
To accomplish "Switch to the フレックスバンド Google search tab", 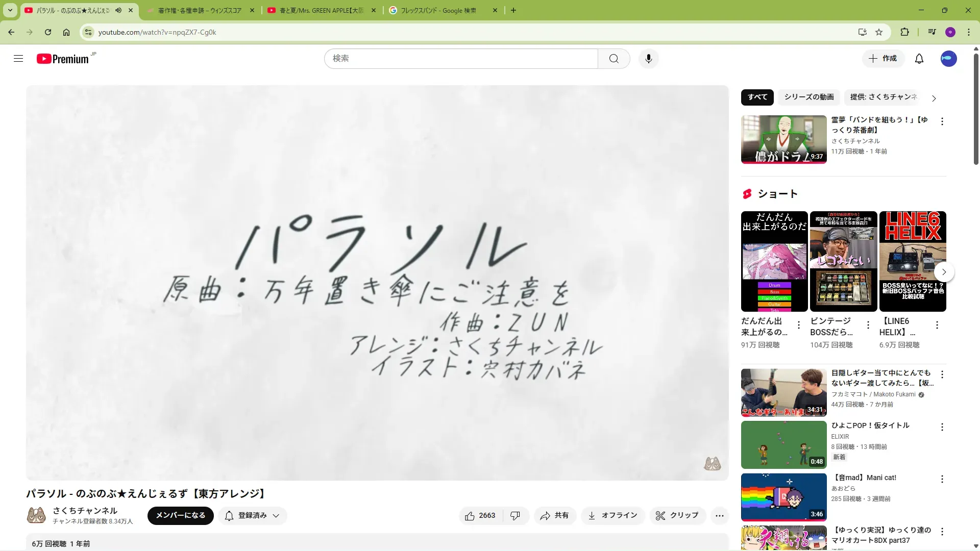I will 438,10.
